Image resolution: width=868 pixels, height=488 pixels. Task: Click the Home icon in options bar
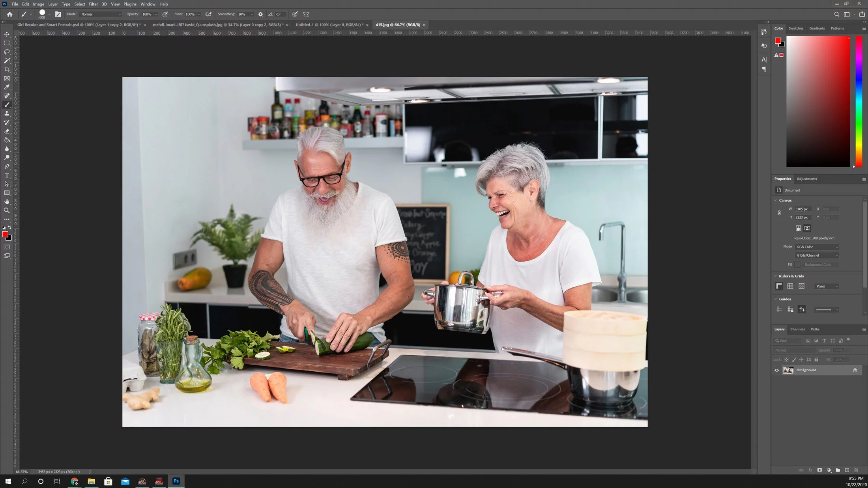(x=9, y=14)
